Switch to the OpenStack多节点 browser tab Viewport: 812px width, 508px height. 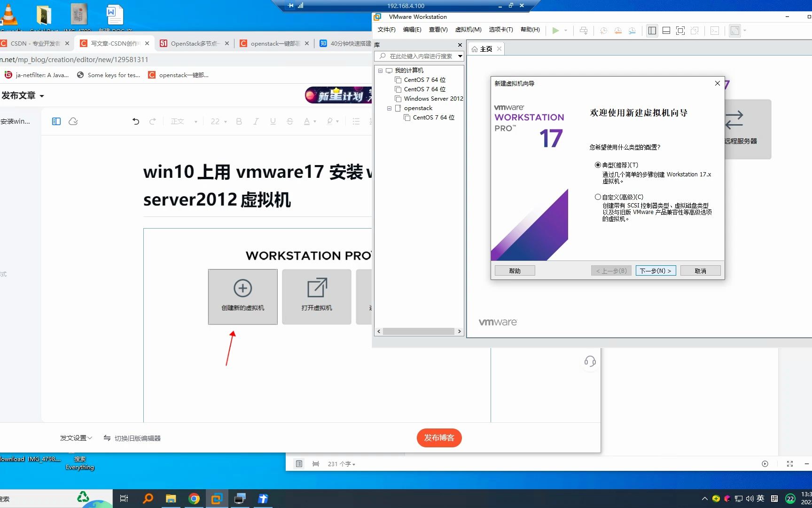[x=195, y=43]
